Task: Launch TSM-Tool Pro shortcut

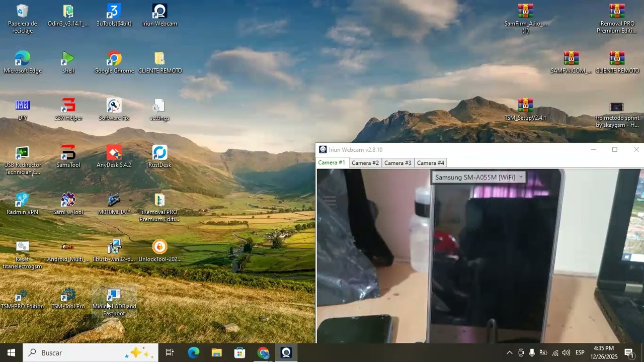Action: click(68, 299)
